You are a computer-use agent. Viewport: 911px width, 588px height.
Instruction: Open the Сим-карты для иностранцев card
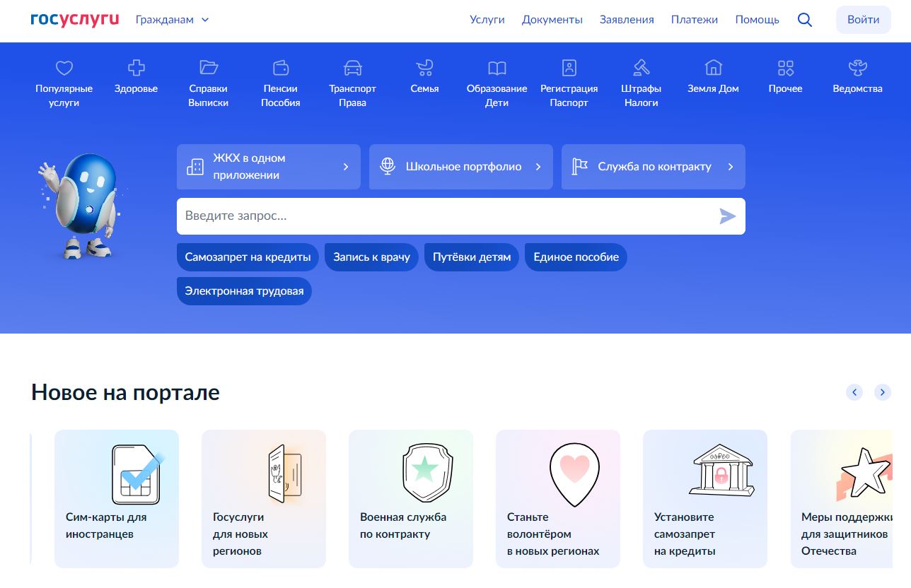coord(117,498)
